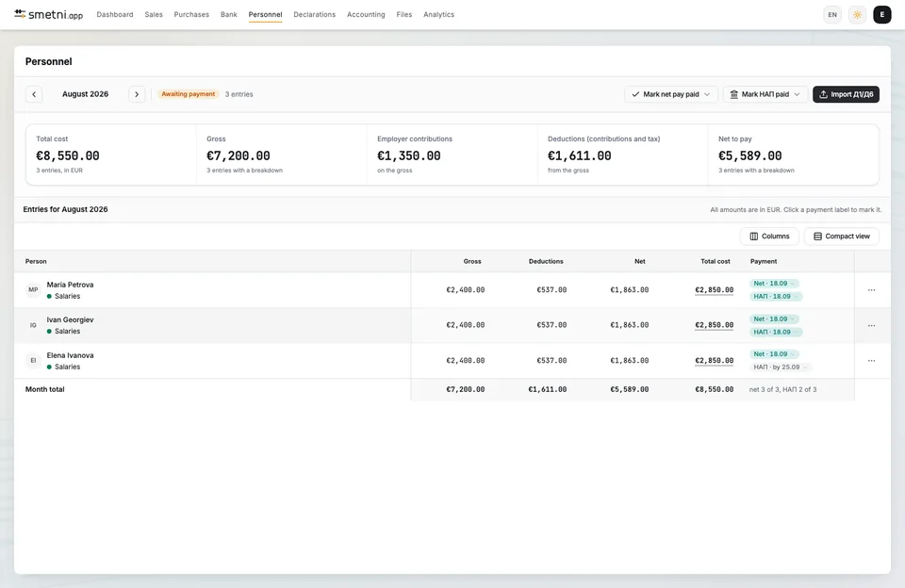
Task: Toggle Maria Petrova's НАП 18.09 payment label
Action: [x=776, y=297]
